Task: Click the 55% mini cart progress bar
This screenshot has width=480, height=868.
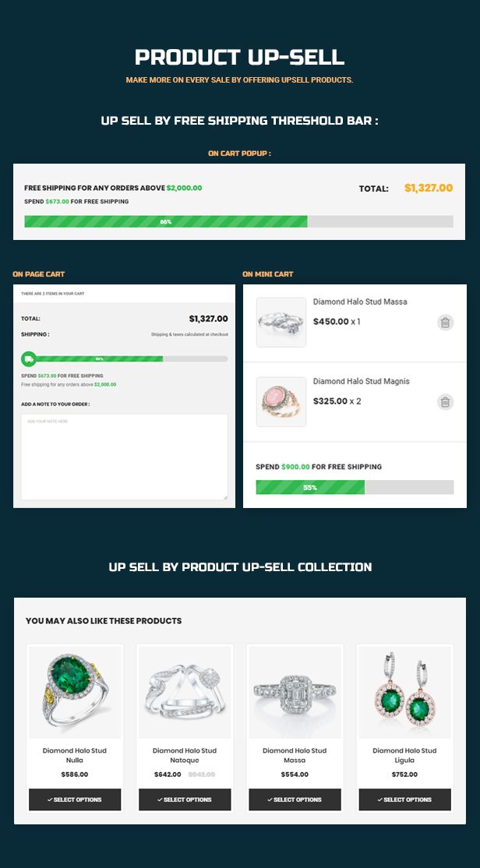Action: click(x=355, y=487)
